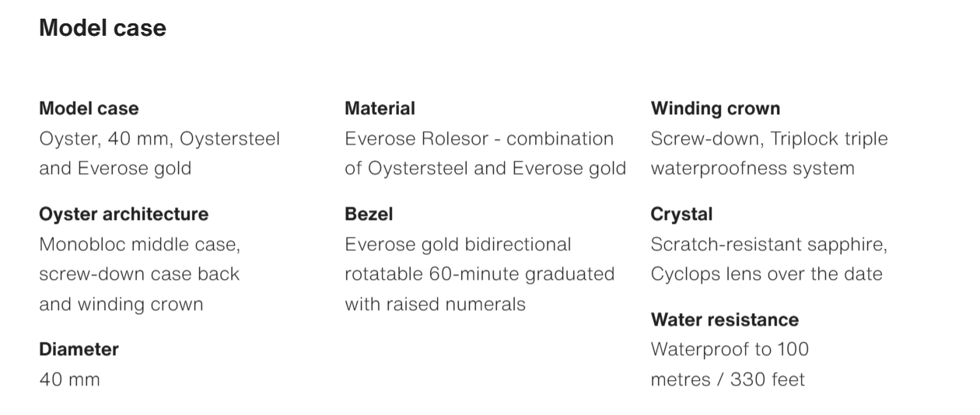This screenshot has width=980, height=415.
Task: Click 'Everose gold bidirectional' text
Action: 458,244
